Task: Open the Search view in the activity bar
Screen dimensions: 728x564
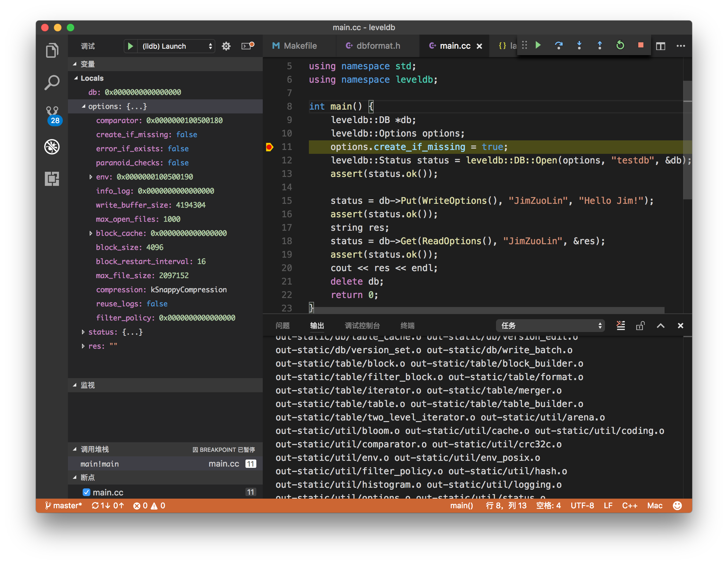Action: 52,82
